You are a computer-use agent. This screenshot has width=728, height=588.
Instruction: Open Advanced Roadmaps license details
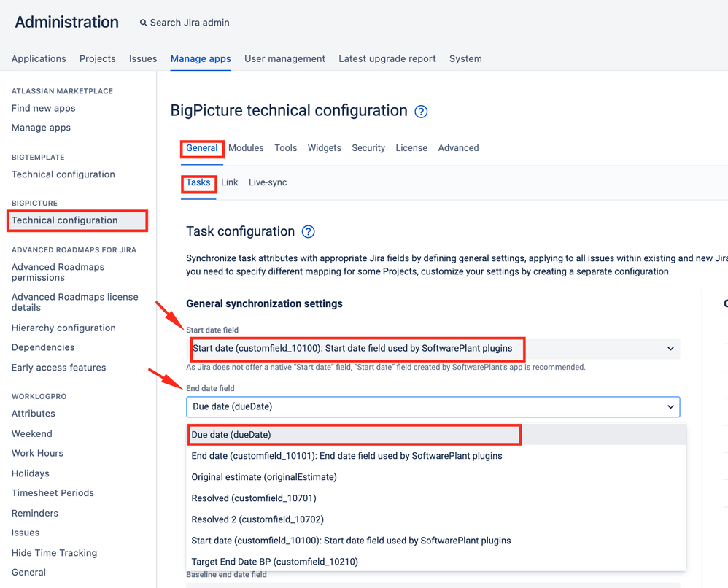(74, 302)
